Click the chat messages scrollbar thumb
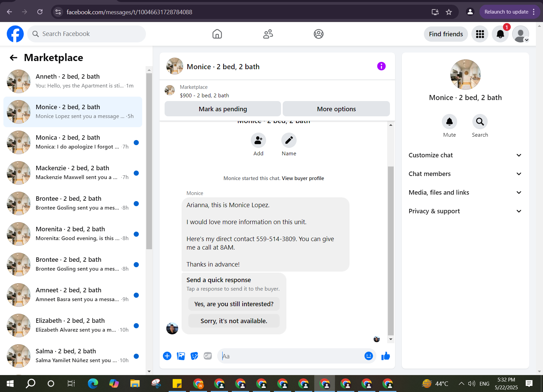 (x=391, y=251)
